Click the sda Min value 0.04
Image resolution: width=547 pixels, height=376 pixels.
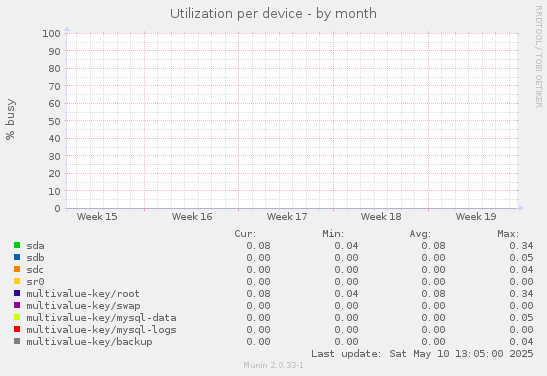346,246
